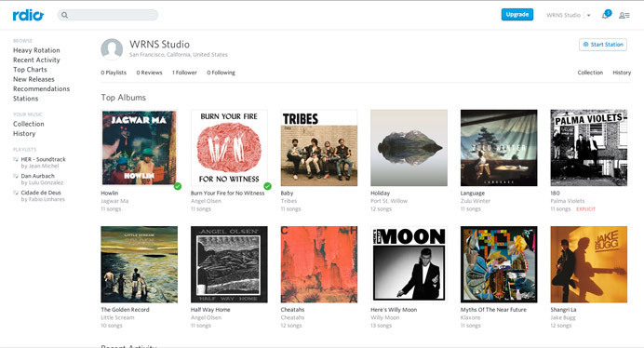644x348 pixels.
Task: Open HER - Soundtrack playlist
Action: click(x=43, y=159)
